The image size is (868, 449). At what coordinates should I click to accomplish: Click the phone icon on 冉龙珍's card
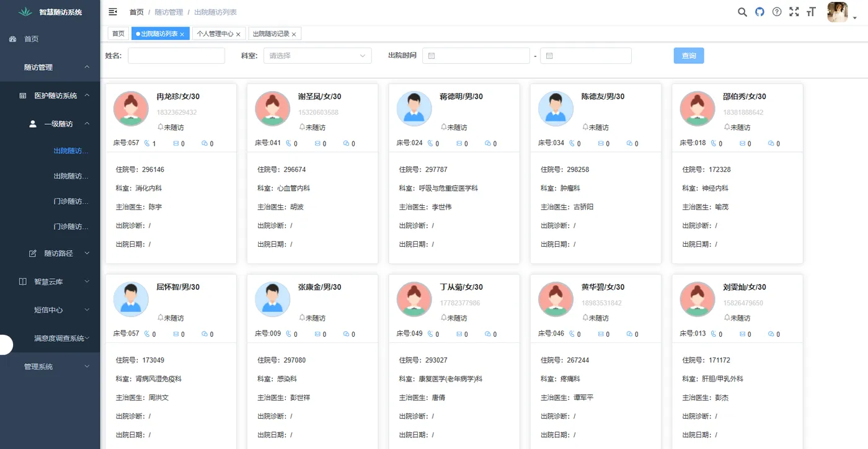pyautogui.click(x=148, y=143)
